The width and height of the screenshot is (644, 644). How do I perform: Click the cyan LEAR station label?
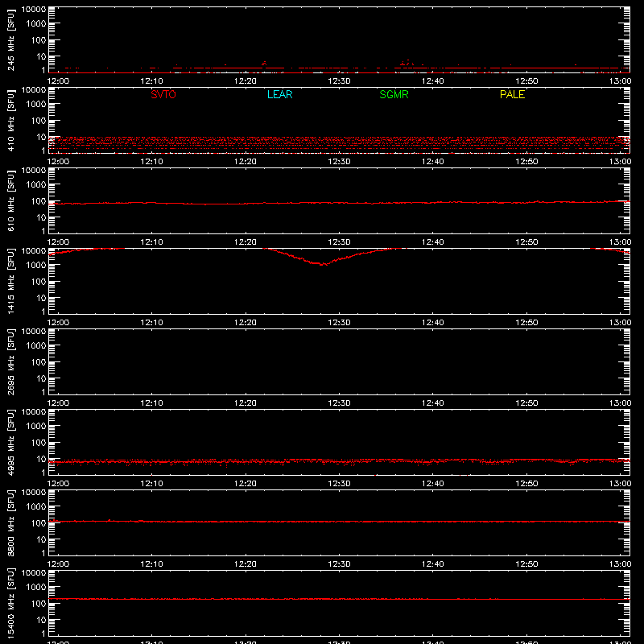click(279, 94)
